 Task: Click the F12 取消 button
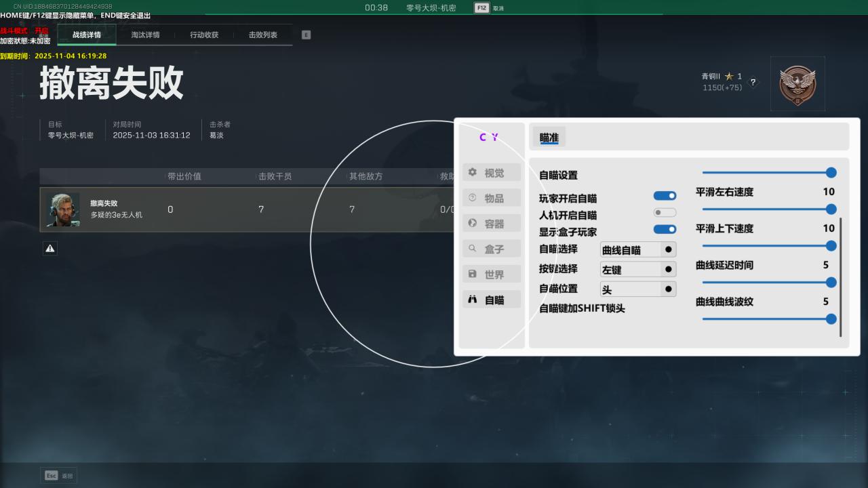[490, 8]
